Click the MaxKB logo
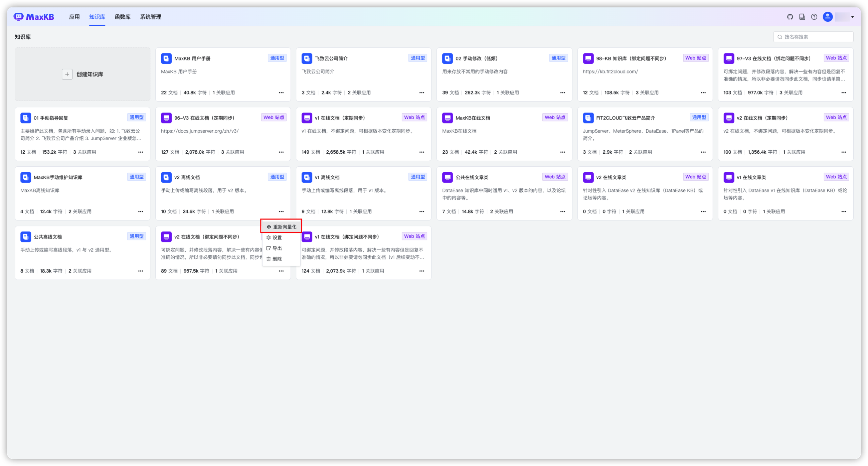The height and width of the screenshot is (466, 868). pos(34,17)
